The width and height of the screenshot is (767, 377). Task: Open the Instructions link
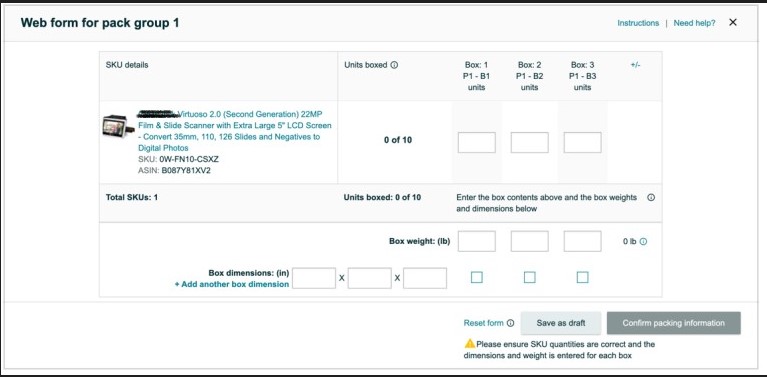click(x=638, y=23)
